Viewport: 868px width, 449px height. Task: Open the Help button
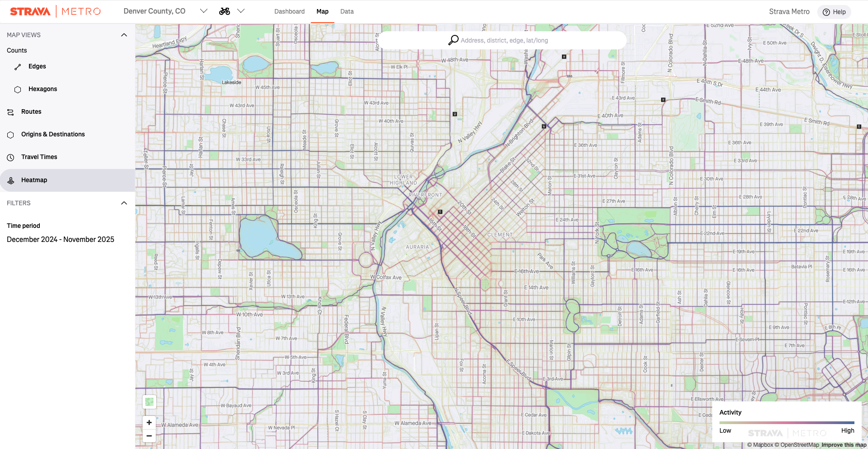pyautogui.click(x=834, y=12)
